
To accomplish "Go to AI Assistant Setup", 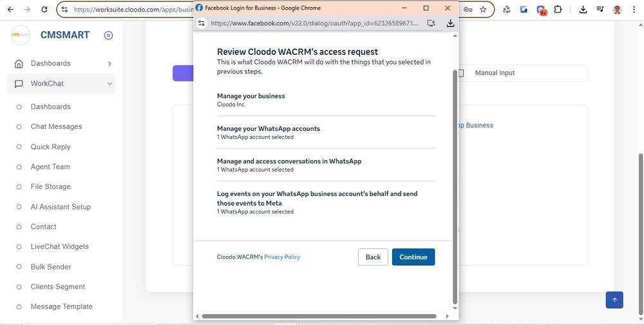I will tap(61, 207).
